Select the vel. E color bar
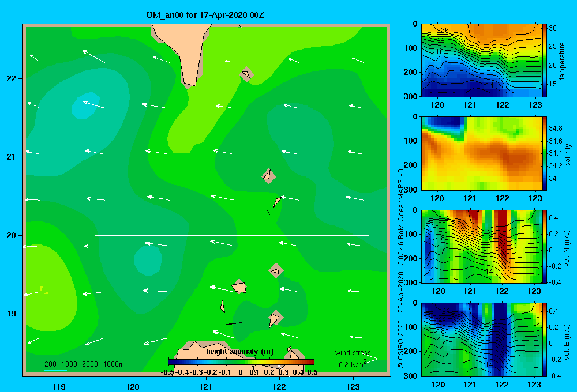 pyautogui.click(x=545, y=340)
